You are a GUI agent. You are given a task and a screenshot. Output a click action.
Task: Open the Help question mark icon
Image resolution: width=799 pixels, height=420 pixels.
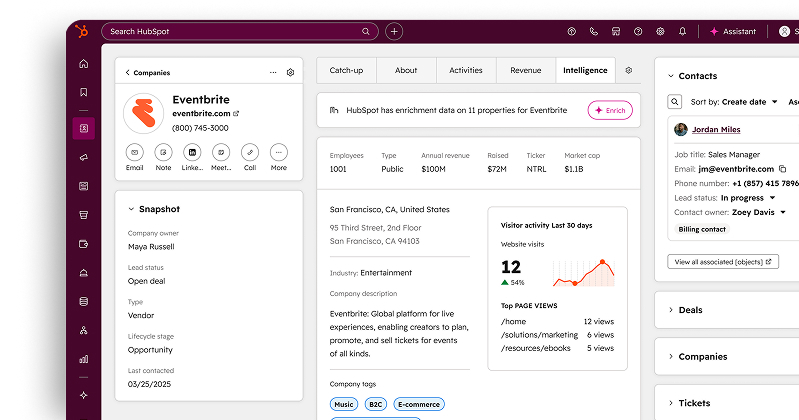point(638,32)
